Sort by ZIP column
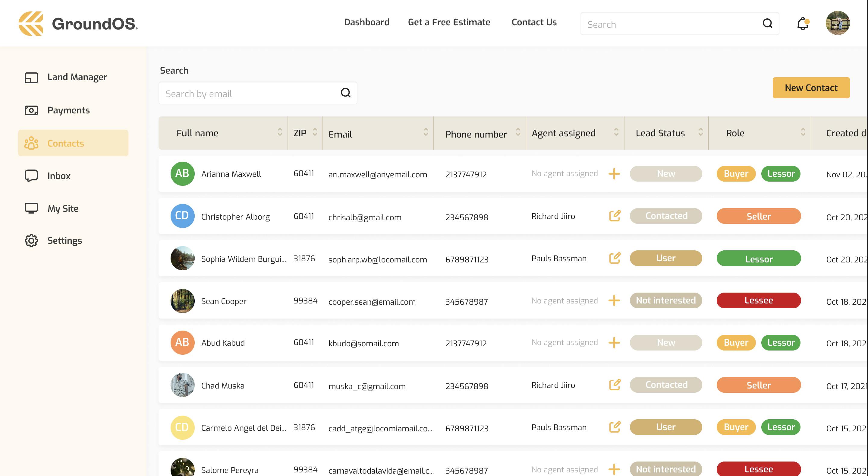The width and height of the screenshot is (868, 476). point(315,132)
